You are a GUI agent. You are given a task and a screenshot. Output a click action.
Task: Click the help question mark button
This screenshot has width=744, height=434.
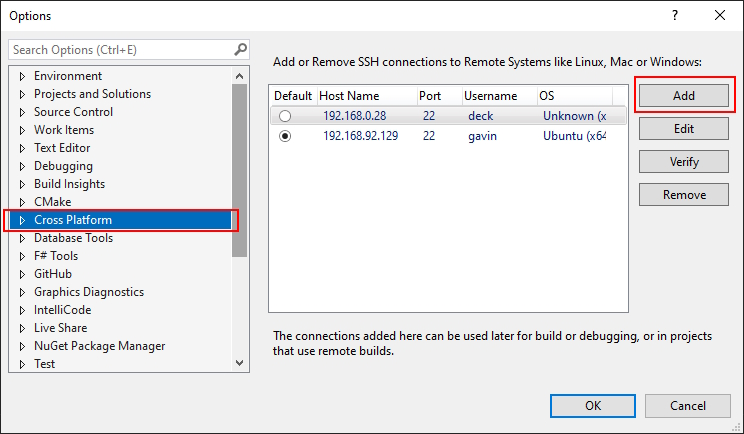pos(674,16)
